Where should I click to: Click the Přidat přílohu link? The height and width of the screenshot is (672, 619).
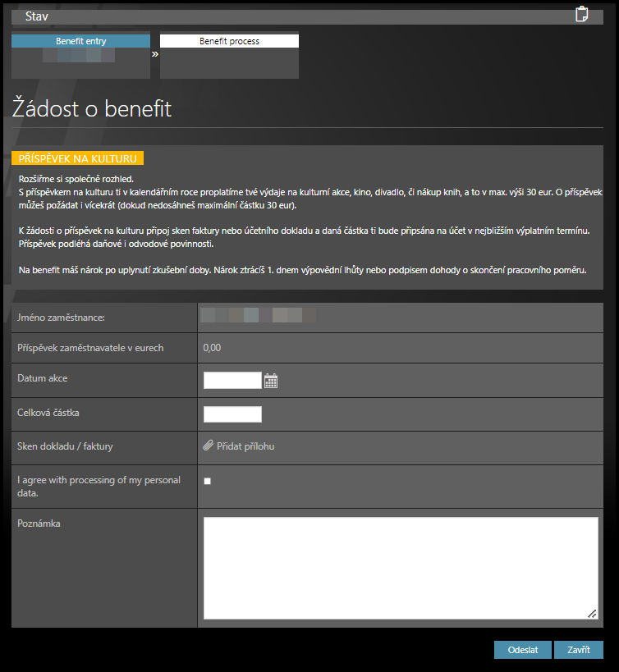(245, 446)
